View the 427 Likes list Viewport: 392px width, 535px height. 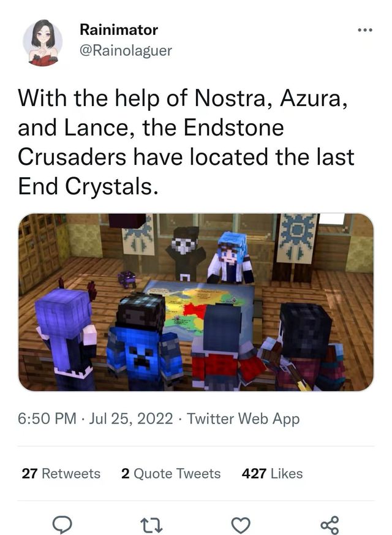tap(272, 474)
